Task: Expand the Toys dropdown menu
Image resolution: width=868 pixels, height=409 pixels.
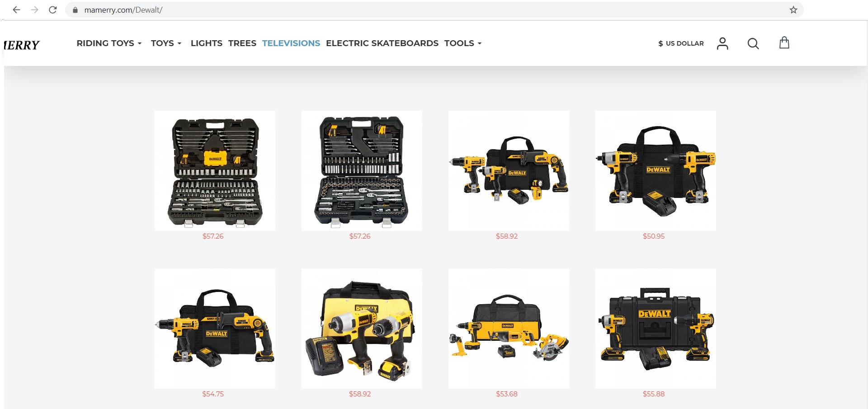Action: (166, 43)
